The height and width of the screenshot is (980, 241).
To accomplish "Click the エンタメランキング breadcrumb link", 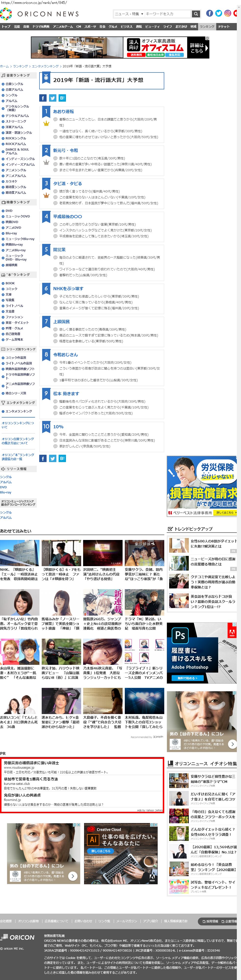I will point(45,66).
